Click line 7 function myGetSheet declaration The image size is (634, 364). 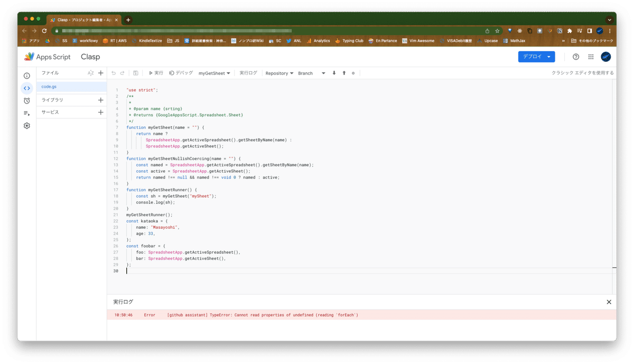165,127
